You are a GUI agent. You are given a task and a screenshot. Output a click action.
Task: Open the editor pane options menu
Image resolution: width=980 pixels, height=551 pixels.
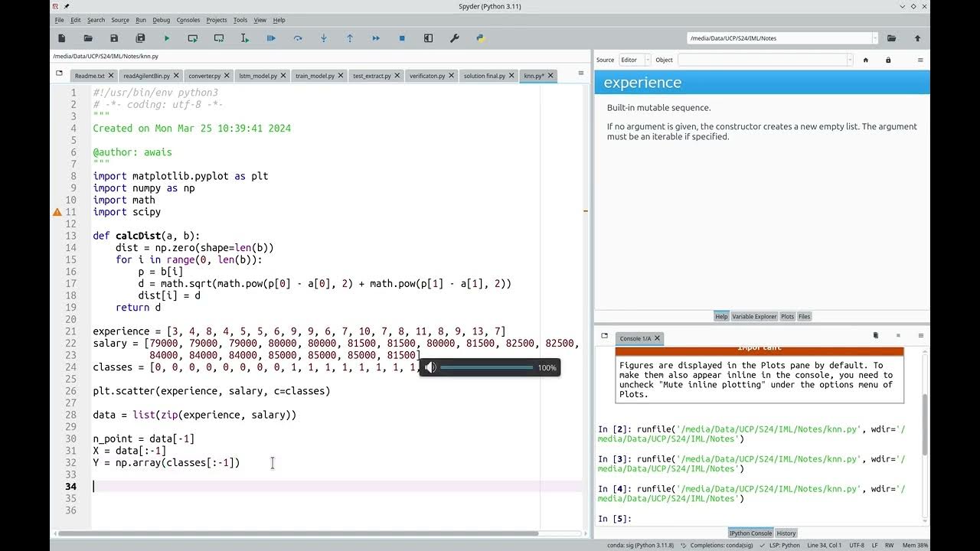tap(581, 73)
